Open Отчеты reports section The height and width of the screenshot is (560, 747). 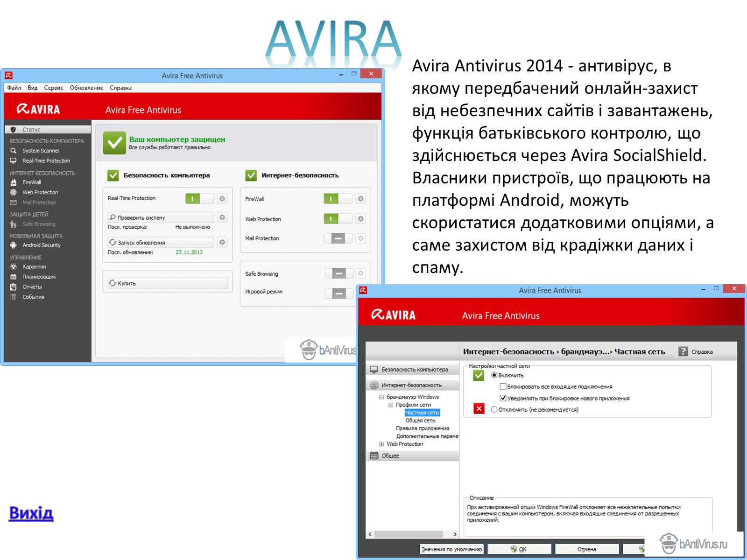point(32,287)
